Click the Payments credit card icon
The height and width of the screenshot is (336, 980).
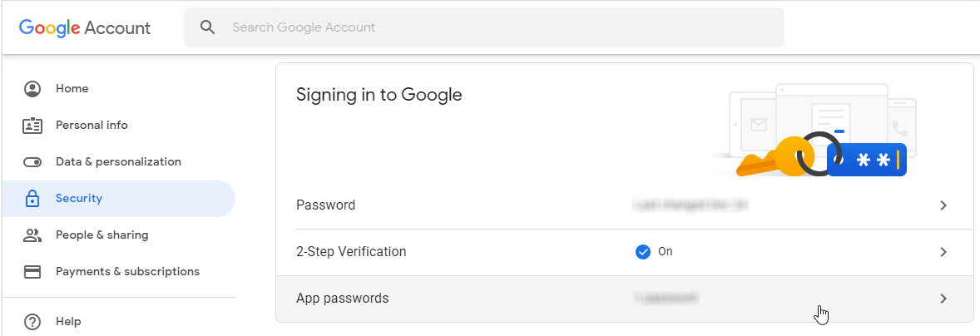32,272
